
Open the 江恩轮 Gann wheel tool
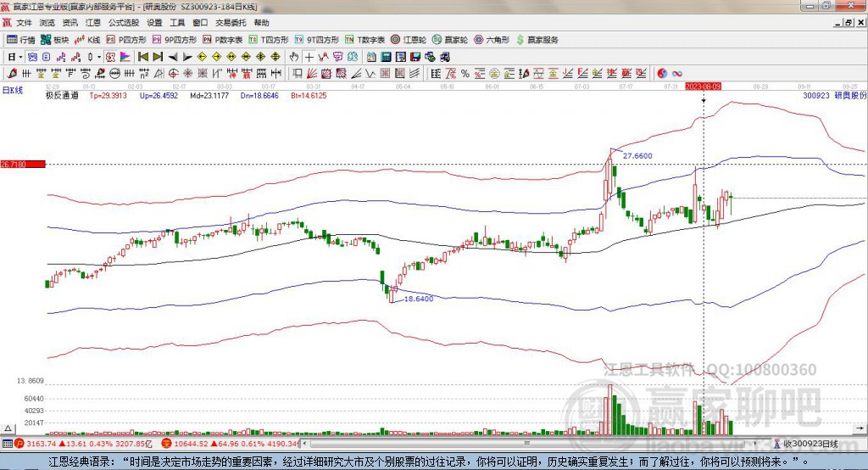pyautogui.click(x=409, y=40)
